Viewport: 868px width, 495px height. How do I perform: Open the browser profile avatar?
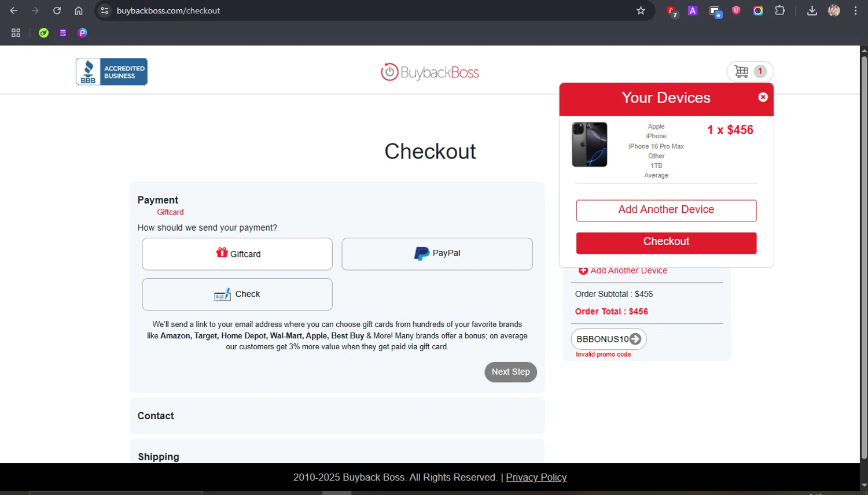click(834, 10)
